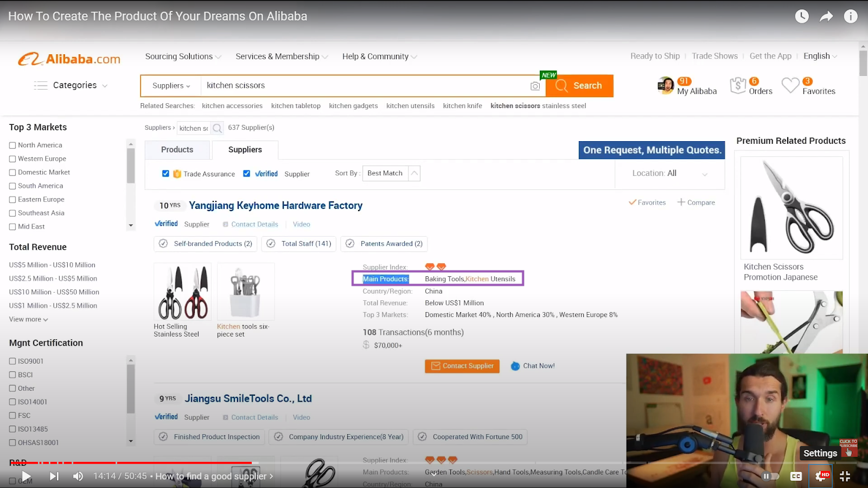Exit fullscreen mode

coord(845,476)
